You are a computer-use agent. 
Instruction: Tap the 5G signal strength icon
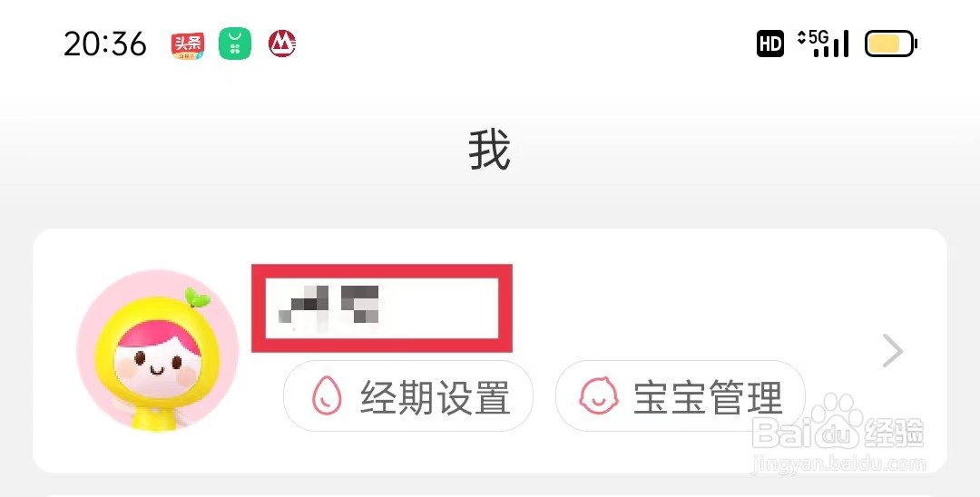click(824, 44)
